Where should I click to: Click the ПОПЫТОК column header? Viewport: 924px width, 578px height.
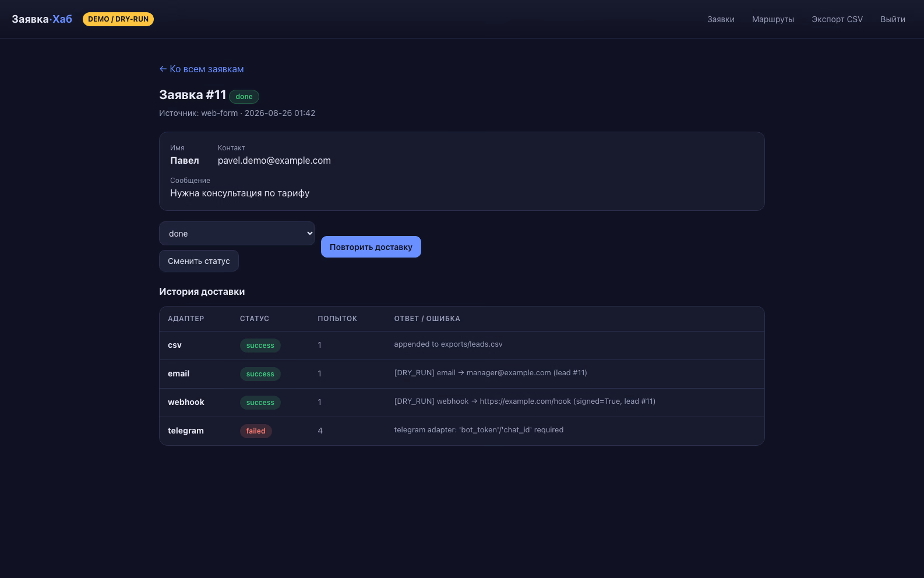click(337, 319)
